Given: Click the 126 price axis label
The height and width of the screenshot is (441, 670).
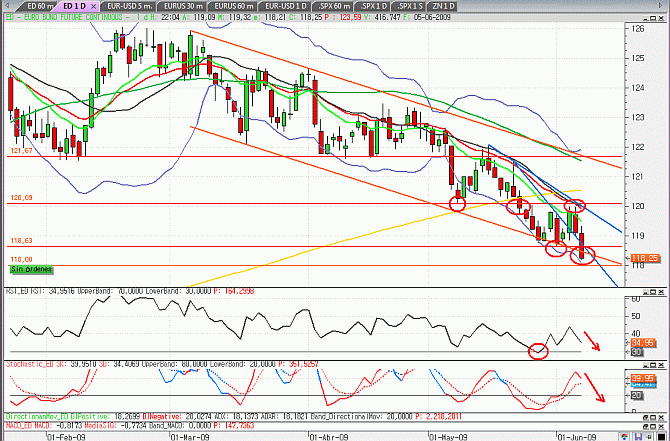Looking at the screenshot, I should click(637, 29).
